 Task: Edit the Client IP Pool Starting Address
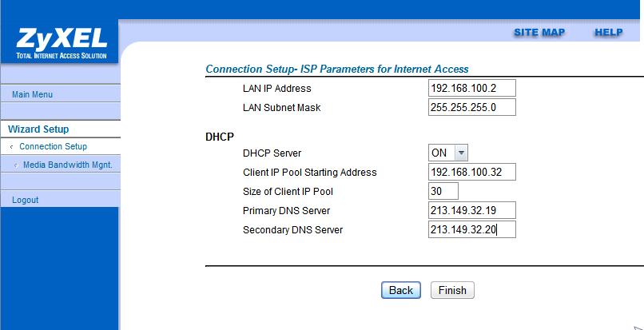(471, 172)
